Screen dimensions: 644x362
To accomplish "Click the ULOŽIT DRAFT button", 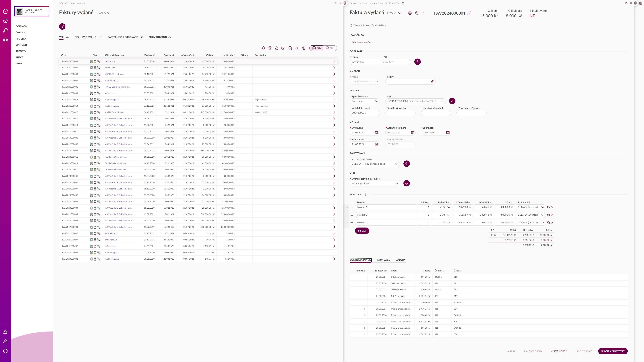I will 584,351.
